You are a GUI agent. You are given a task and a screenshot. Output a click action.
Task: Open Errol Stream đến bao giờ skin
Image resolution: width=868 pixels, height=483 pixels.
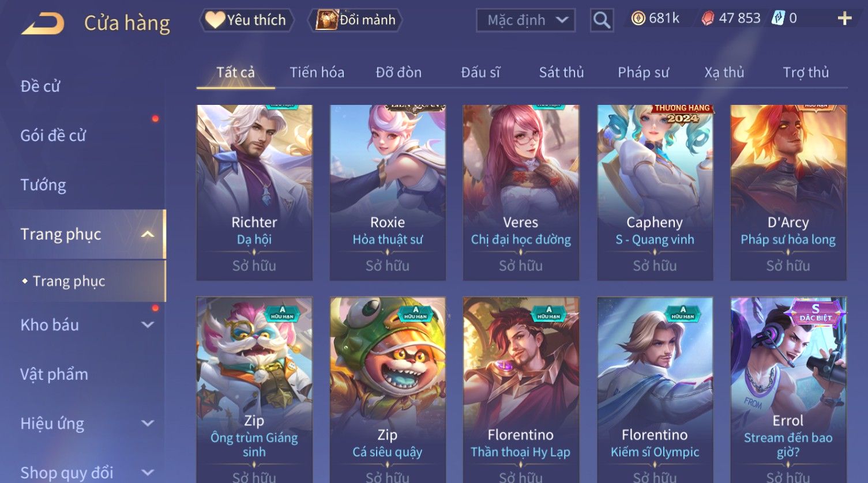(x=788, y=390)
